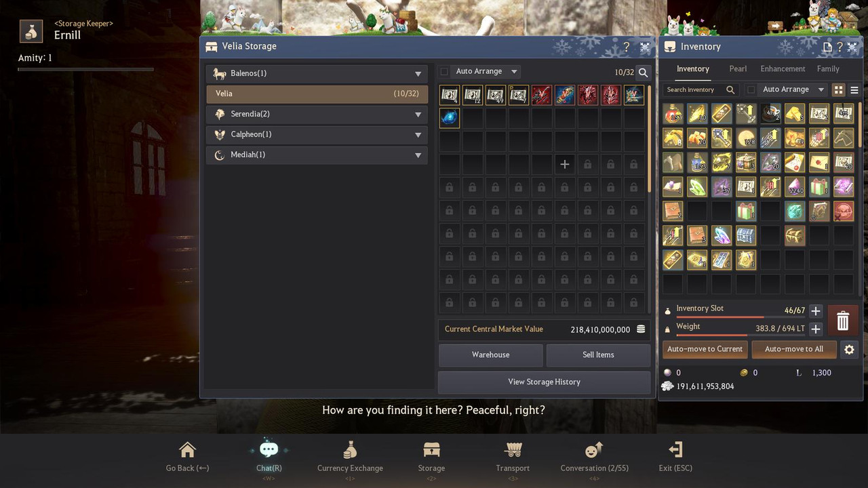Select the blue and gold bracer item in storage
The width and height of the screenshot is (868, 488).
565,95
